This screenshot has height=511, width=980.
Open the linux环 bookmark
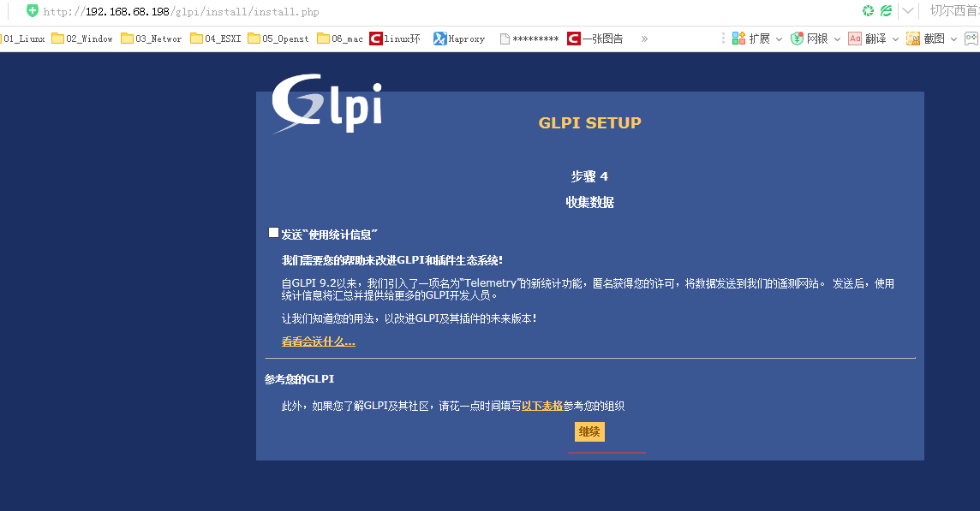click(x=395, y=39)
